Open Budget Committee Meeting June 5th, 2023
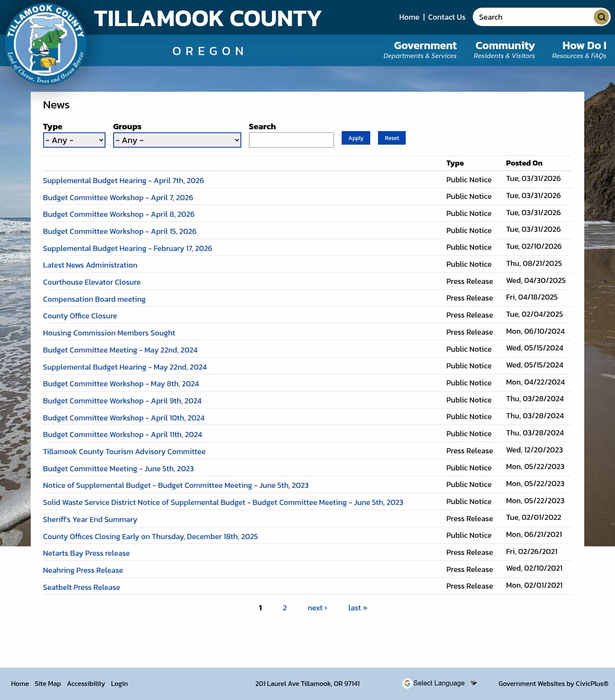Image resolution: width=615 pixels, height=700 pixels. pyautogui.click(x=118, y=469)
